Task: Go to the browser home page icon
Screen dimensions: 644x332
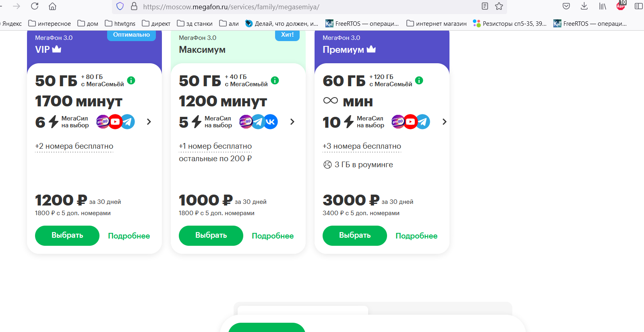Action: (x=52, y=6)
